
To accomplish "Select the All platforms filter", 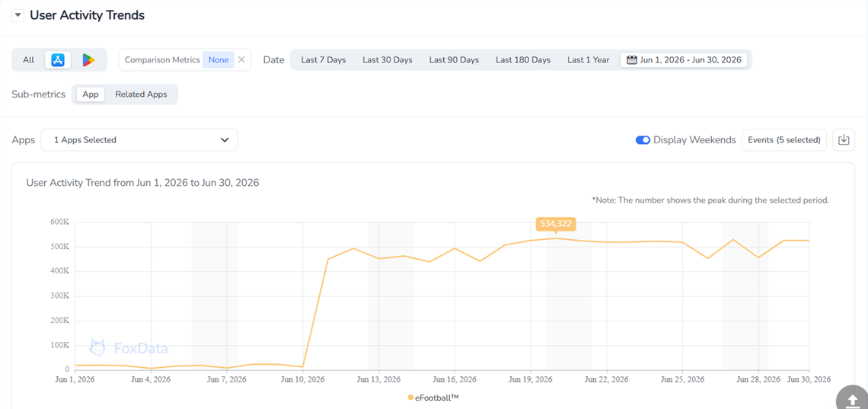I will click(28, 59).
